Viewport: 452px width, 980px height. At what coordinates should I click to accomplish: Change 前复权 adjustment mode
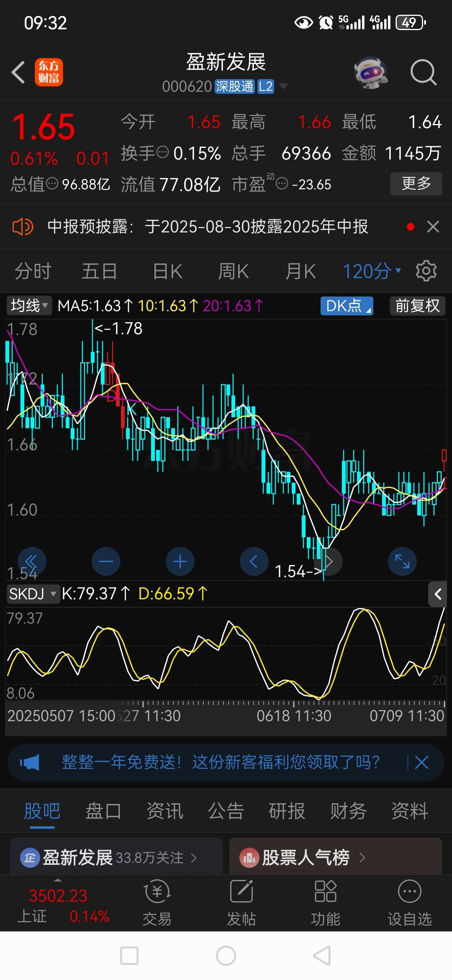coord(417,306)
